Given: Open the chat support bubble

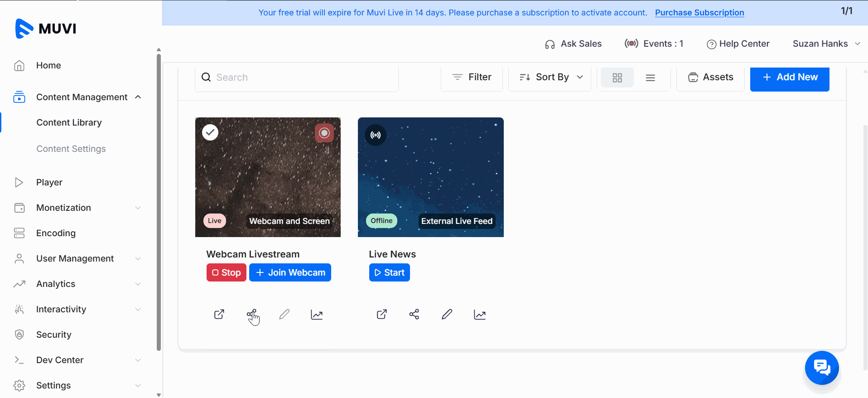Looking at the screenshot, I should pyautogui.click(x=822, y=368).
